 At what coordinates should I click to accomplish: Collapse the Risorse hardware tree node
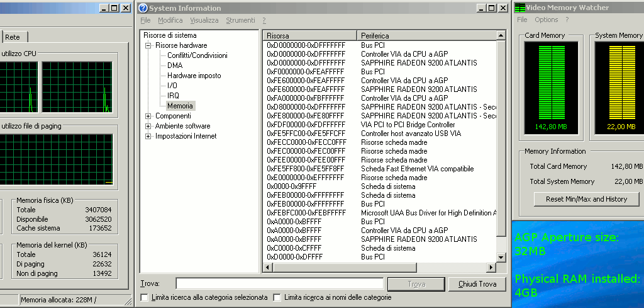coord(148,45)
